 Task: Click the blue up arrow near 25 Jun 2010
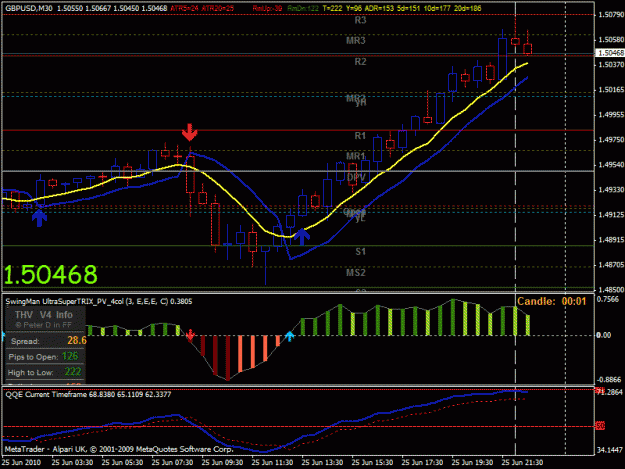tap(39, 218)
